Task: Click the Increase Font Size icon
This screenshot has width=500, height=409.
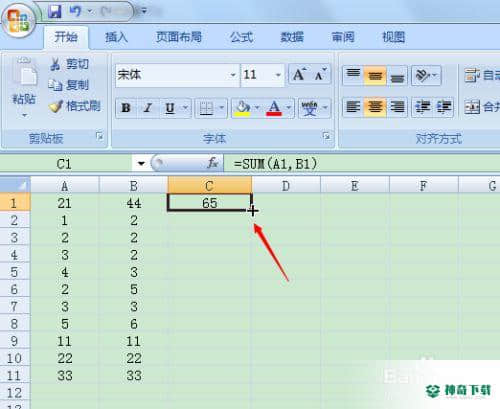Action: tap(299, 75)
